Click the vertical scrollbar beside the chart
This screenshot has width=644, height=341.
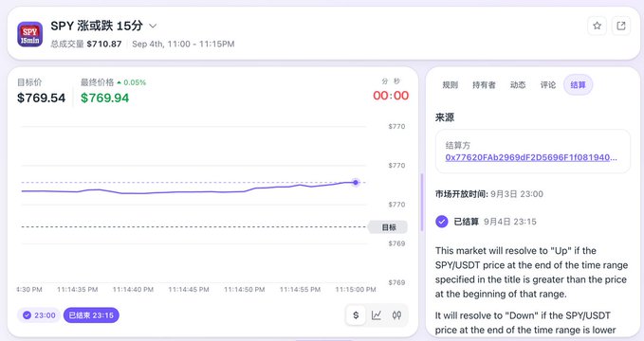click(422, 203)
